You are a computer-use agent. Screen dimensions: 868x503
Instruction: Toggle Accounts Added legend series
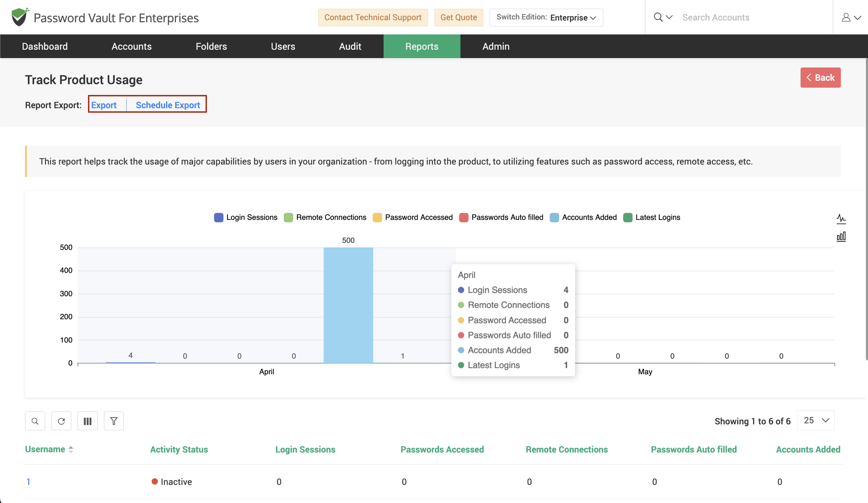(x=583, y=217)
